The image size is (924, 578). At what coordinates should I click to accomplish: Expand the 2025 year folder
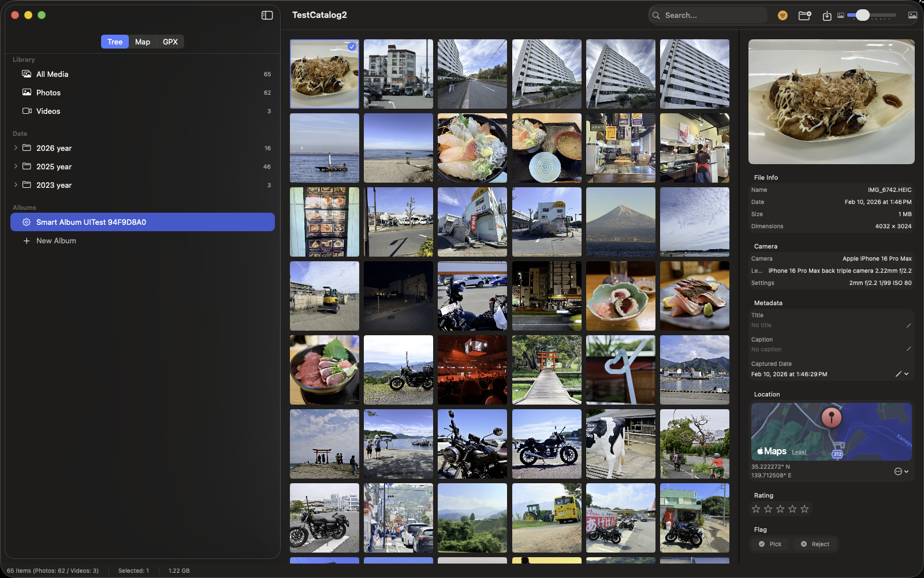tap(16, 166)
